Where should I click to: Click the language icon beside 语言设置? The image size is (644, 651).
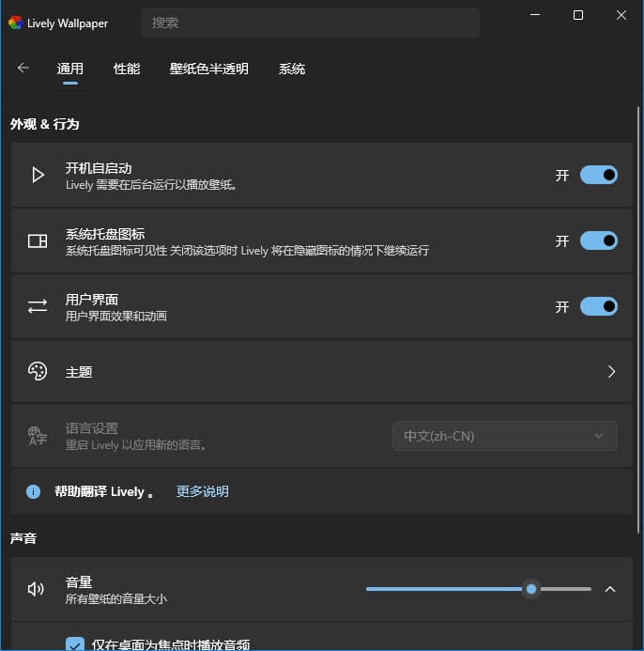(38, 436)
